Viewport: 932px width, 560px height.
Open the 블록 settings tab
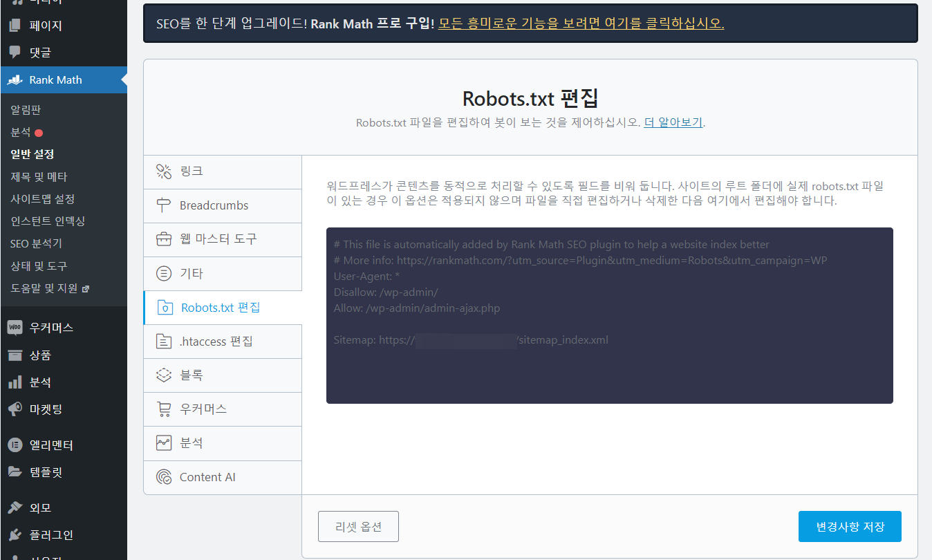tap(223, 375)
